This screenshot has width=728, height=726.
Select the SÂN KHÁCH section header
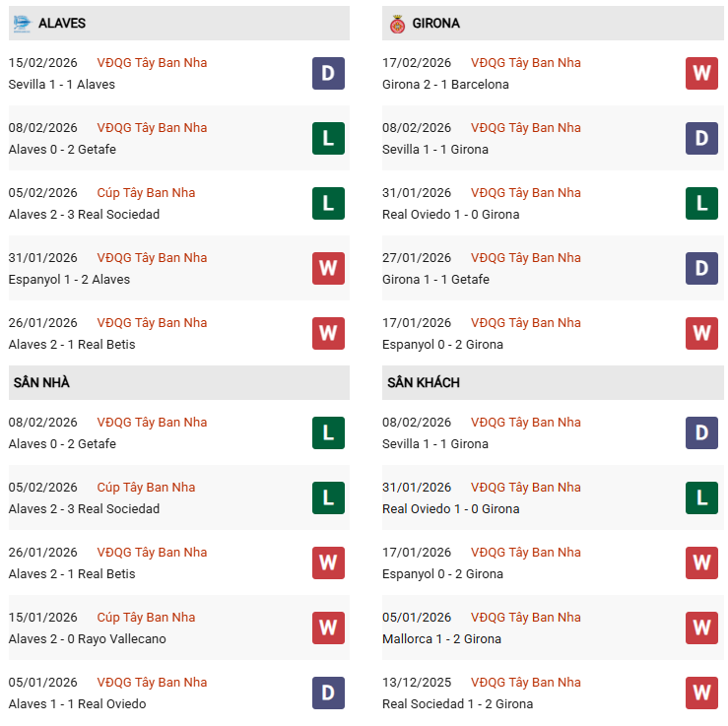[424, 382]
